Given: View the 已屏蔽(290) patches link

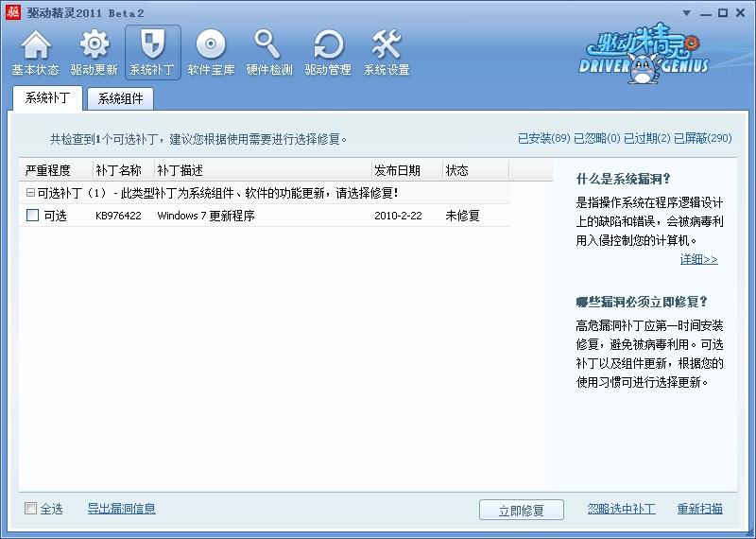Looking at the screenshot, I should click(702, 138).
